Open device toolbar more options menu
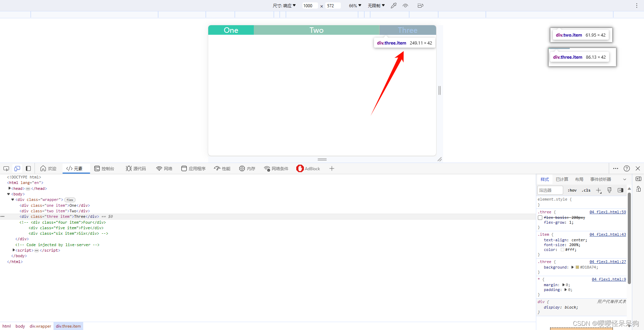Viewport: 644px width, 330px height. point(637,6)
